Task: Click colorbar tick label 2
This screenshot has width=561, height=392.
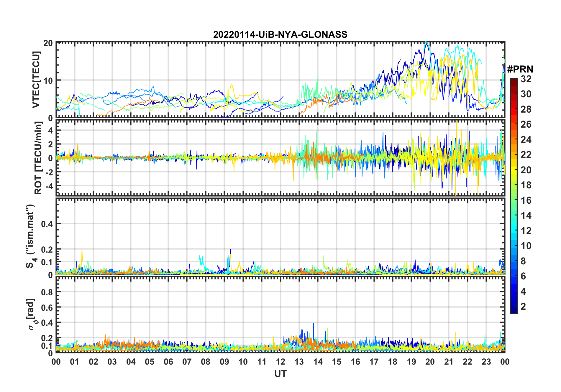Action: click(x=523, y=307)
